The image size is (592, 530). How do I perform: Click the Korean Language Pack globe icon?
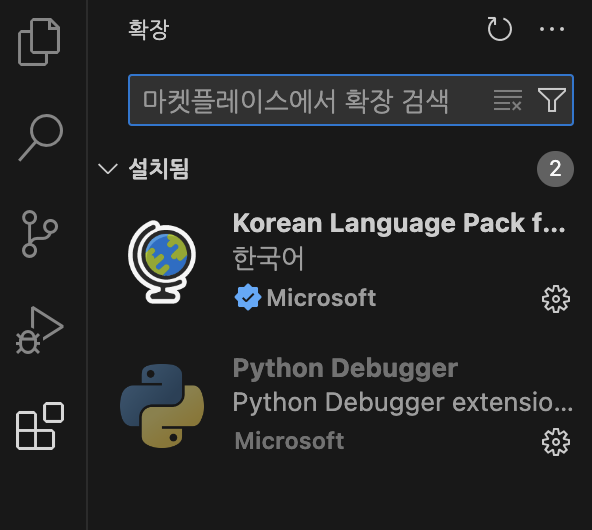pos(162,262)
